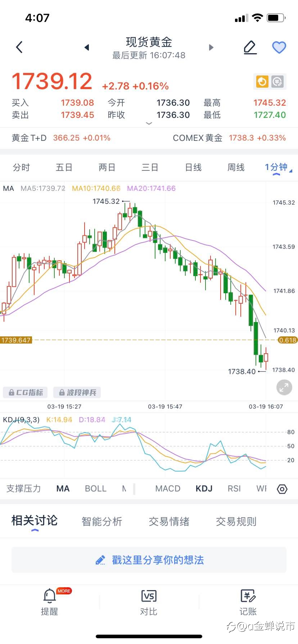
Task: Go to next instrument with right triangle
Action: [211, 47]
